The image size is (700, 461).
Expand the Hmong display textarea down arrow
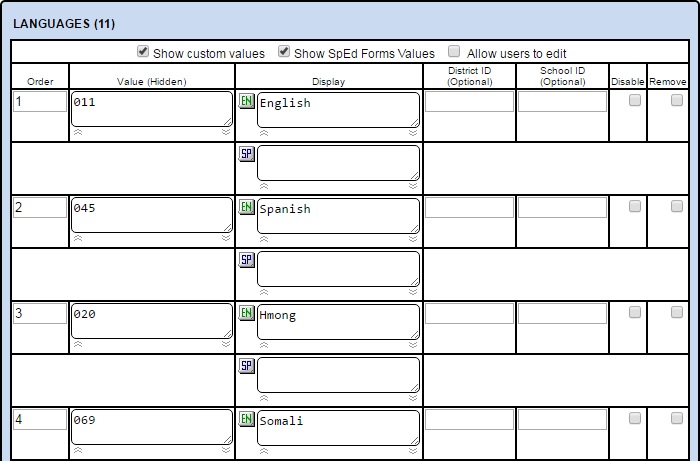pos(413,344)
